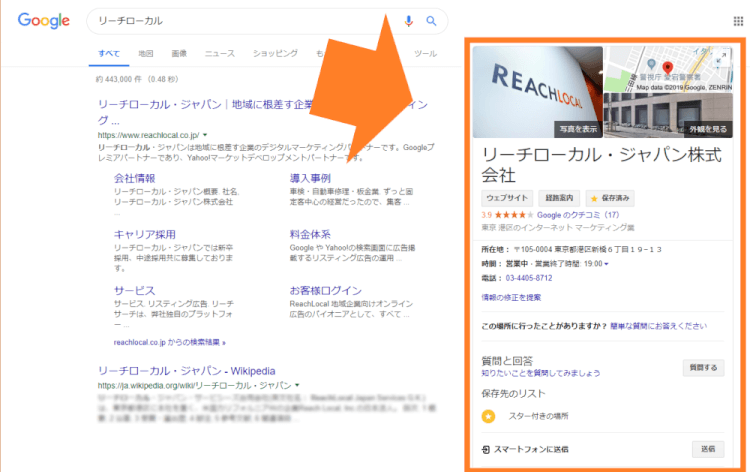Open the 料金体系 sitelink
Screen dimensions: 750x472
[x=310, y=234]
